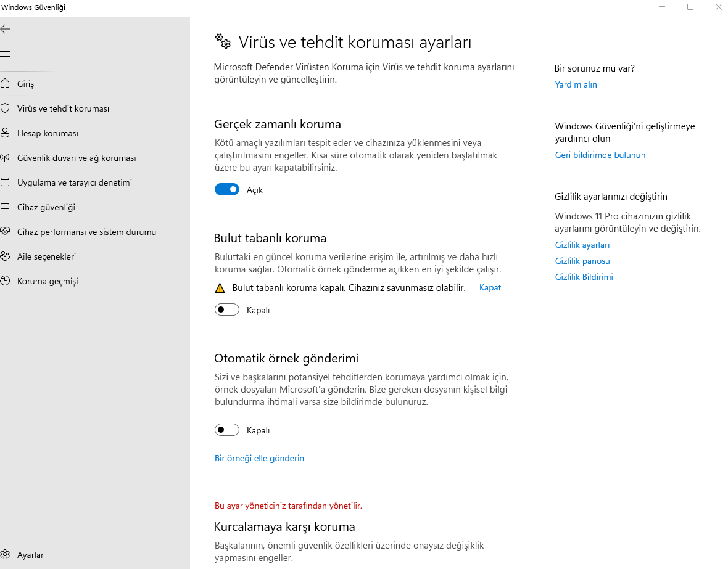Open Ayarlar at bottom of sidebar
Screen dimensions: 728x569
(30, 555)
